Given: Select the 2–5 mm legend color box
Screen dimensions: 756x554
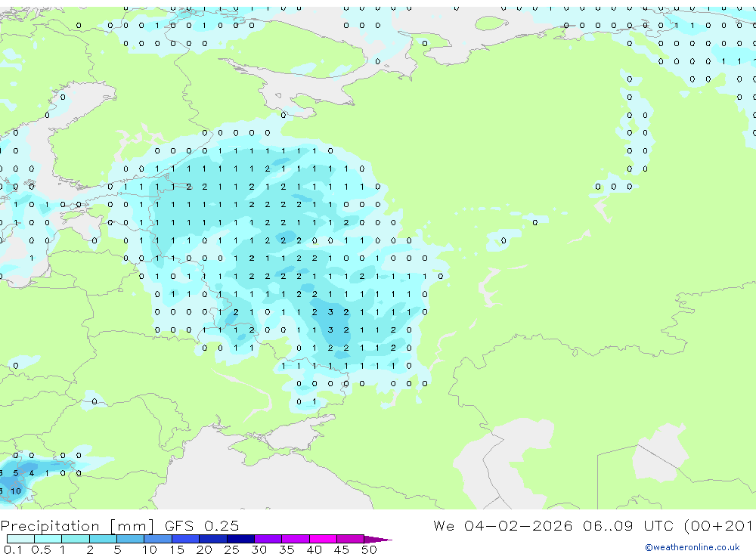Looking at the screenshot, I should pyautogui.click(x=103, y=539).
